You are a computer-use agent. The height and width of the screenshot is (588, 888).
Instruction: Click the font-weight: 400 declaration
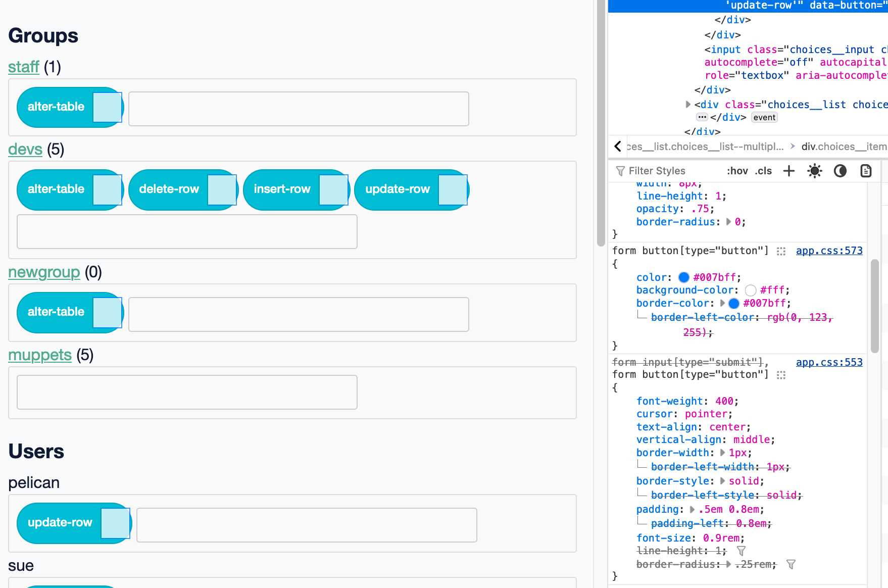(687, 401)
